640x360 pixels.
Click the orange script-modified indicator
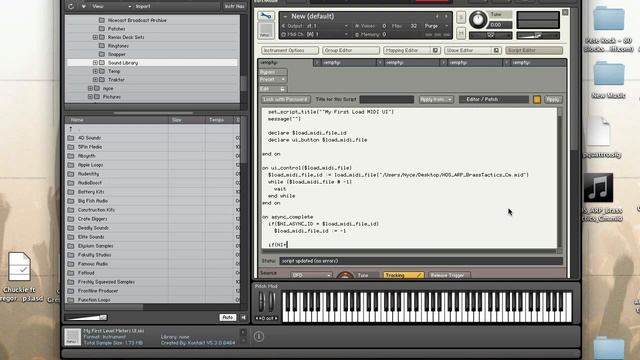point(537,99)
